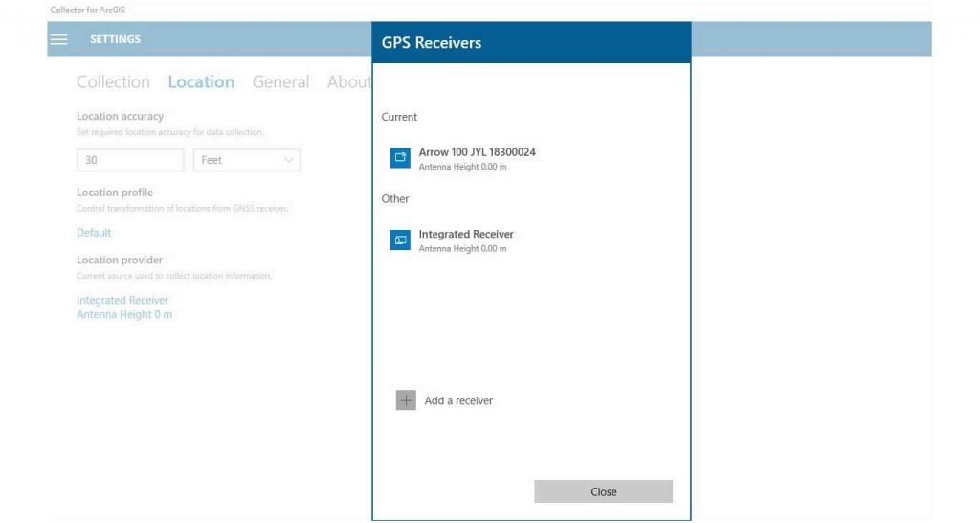The image size is (980, 523).
Task: Open the General tab
Action: tap(280, 82)
